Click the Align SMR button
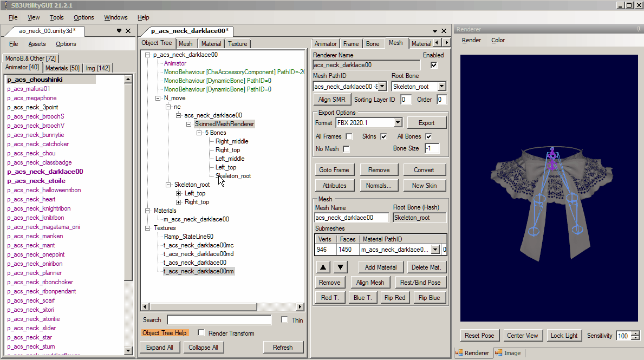 tap(332, 100)
